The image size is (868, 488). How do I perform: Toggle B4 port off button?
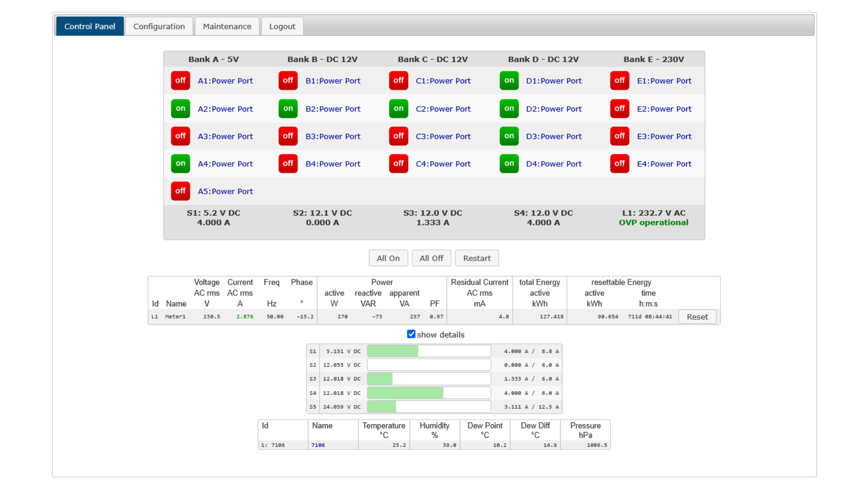(x=288, y=164)
